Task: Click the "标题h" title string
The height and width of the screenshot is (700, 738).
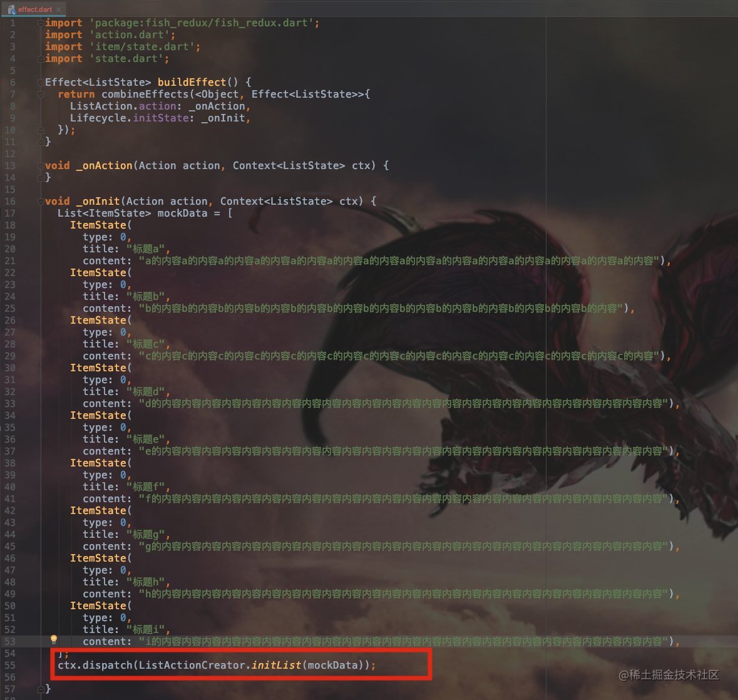Action: point(145,582)
